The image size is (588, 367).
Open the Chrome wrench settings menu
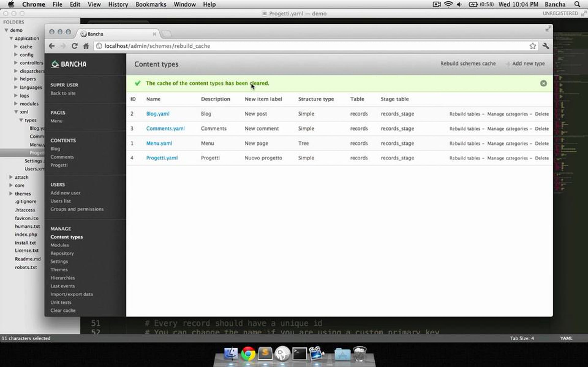pyautogui.click(x=545, y=46)
